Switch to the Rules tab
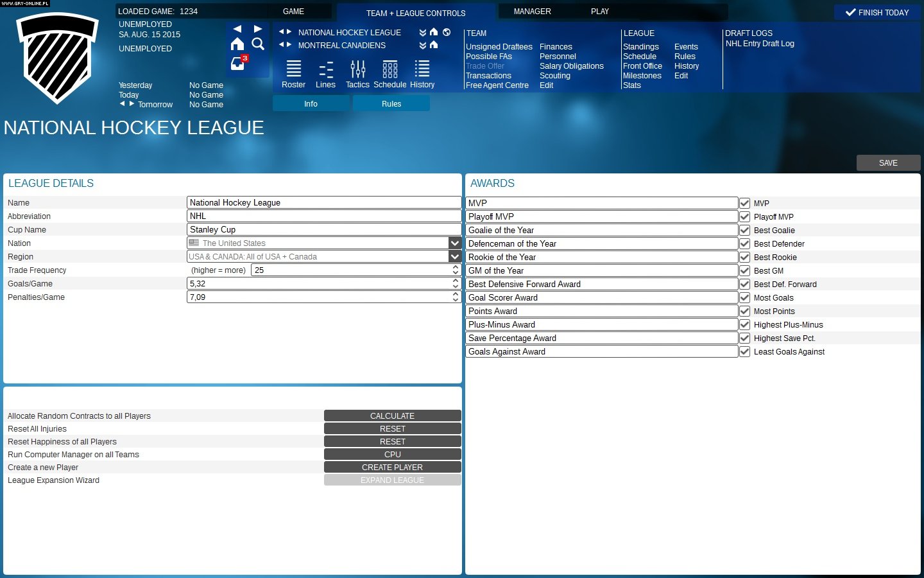 (391, 103)
